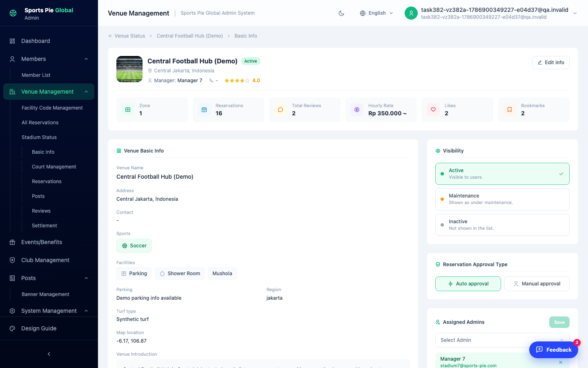Open Reviews menu item in sidebar

point(41,211)
